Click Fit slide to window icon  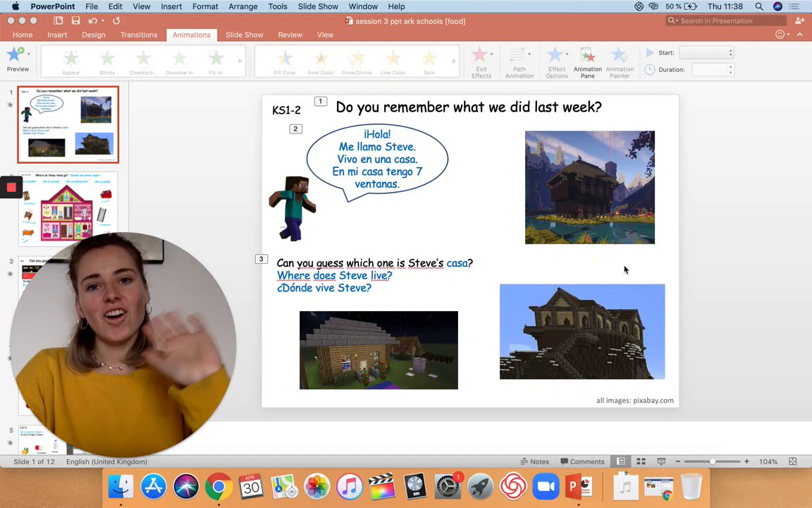[792, 461]
